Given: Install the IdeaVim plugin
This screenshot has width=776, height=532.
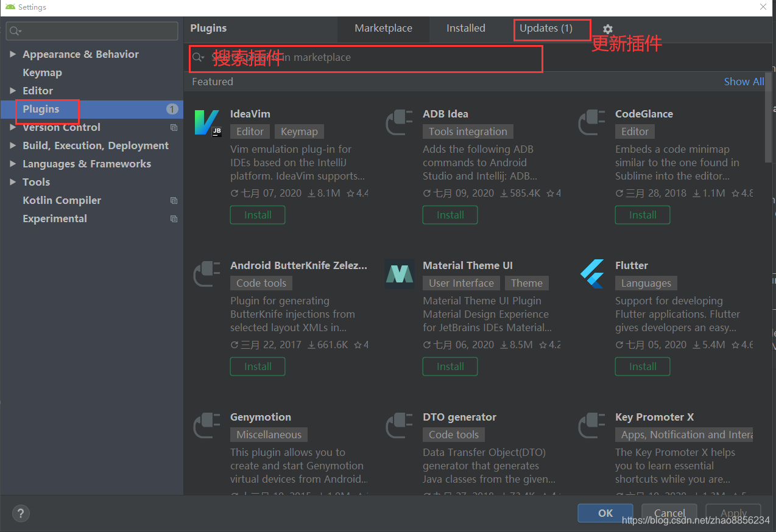Looking at the screenshot, I should [258, 215].
